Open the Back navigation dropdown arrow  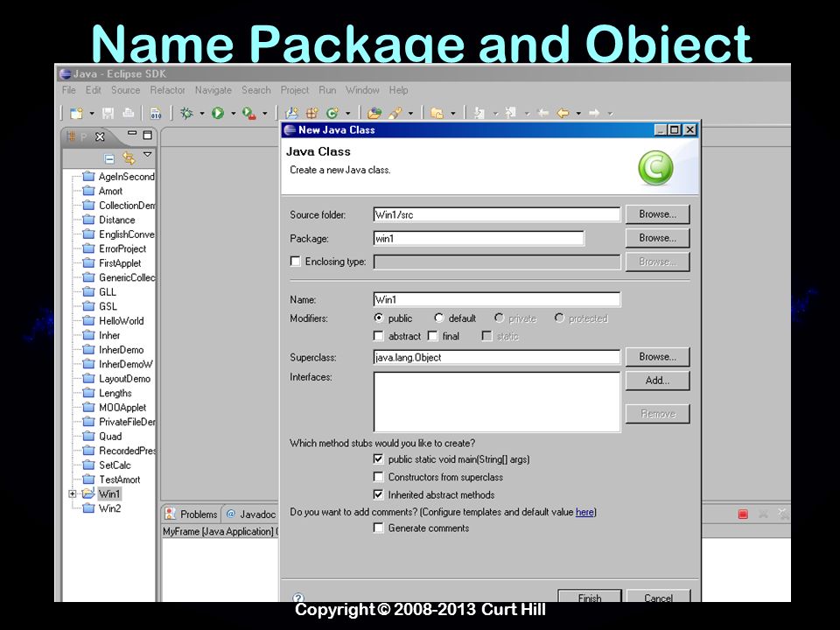(578, 114)
